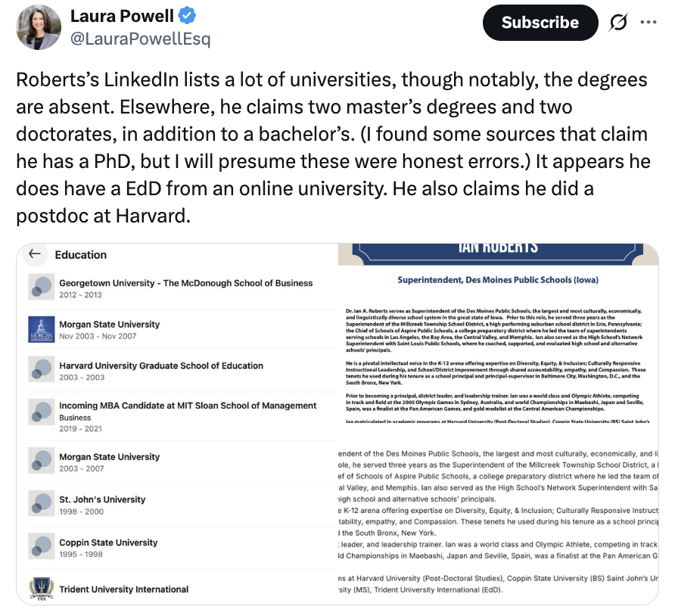Click the Laura Powell display name
The image size is (675, 616).
122,16
